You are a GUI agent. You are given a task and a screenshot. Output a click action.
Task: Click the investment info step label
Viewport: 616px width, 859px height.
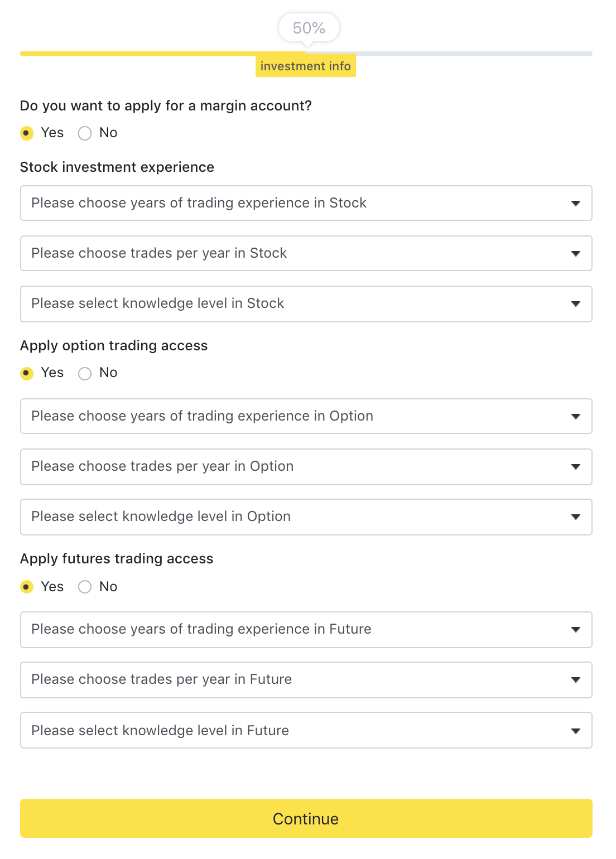click(x=305, y=66)
